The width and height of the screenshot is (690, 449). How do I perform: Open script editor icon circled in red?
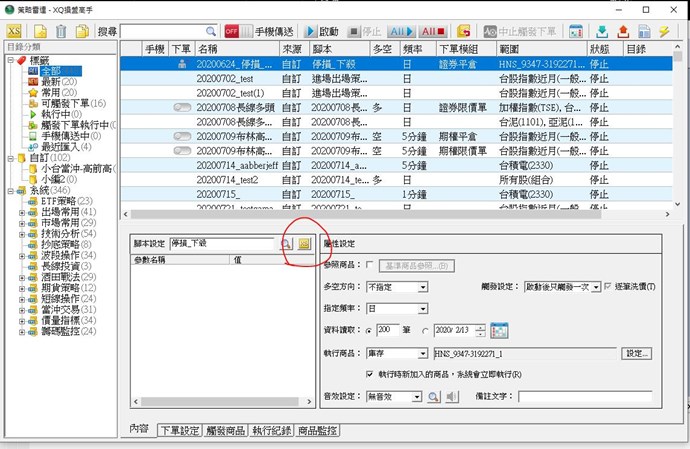pos(305,243)
